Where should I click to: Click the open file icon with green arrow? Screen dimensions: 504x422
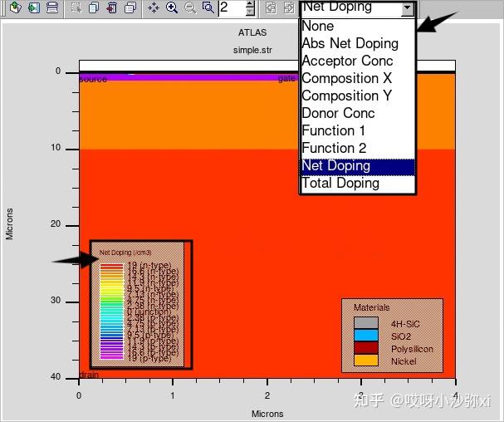point(16,7)
